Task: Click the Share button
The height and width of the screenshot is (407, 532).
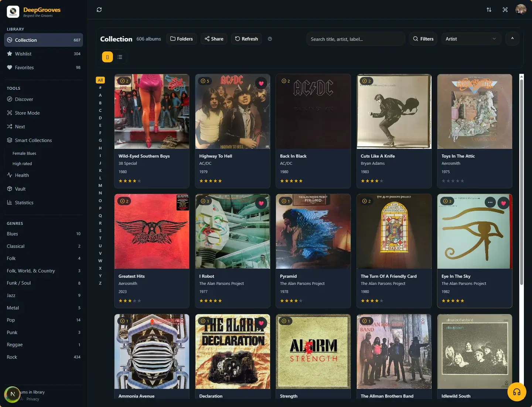Action: [x=214, y=39]
